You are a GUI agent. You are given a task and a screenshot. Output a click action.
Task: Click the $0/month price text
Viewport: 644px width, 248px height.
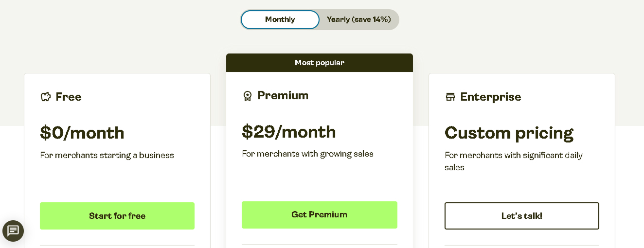click(x=82, y=133)
